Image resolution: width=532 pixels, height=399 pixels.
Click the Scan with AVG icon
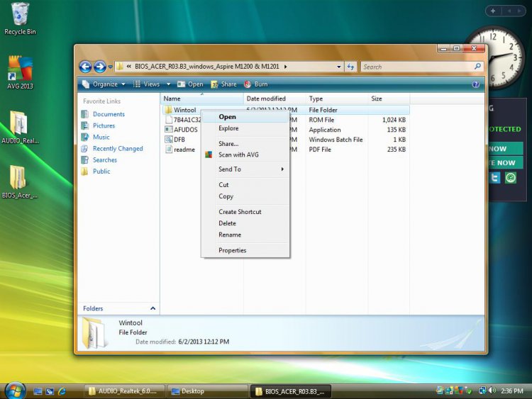point(209,154)
